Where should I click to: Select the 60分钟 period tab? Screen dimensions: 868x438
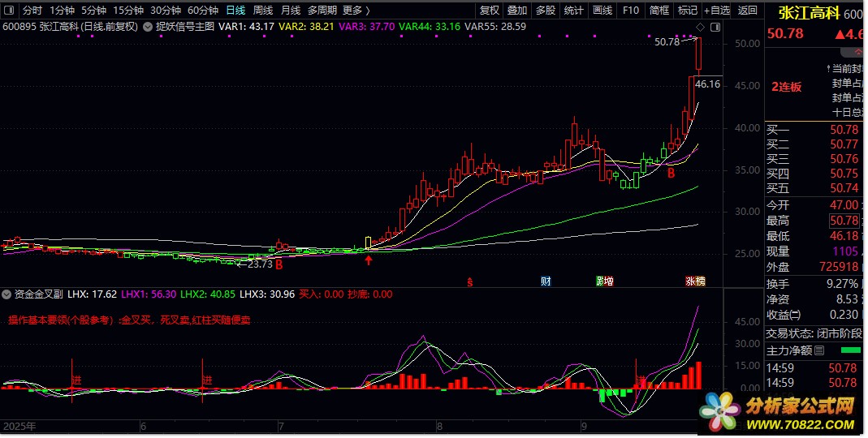[202, 11]
